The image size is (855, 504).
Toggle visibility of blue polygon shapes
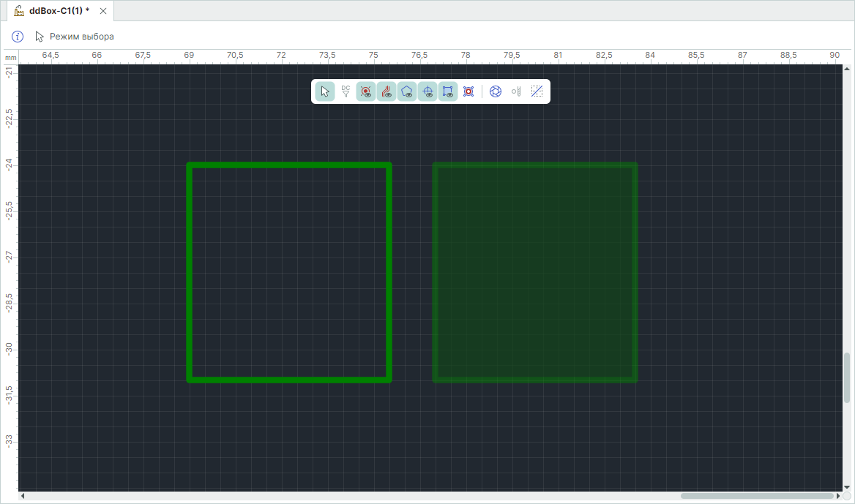407,91
